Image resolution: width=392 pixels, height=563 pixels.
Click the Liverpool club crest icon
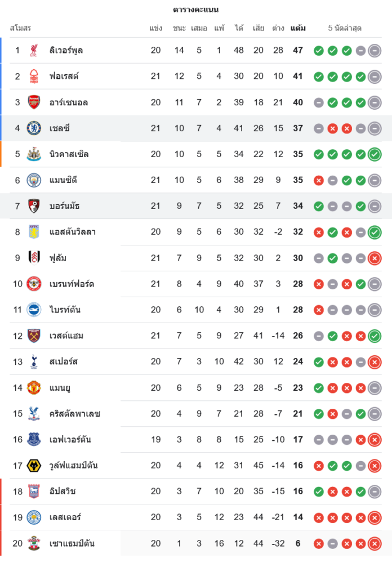click(x=34, y=51)
